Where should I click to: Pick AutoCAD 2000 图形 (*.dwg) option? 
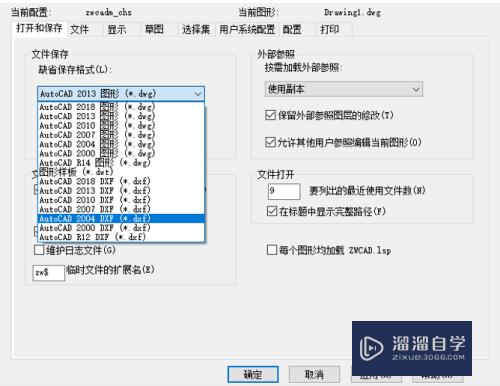[121, 153]
